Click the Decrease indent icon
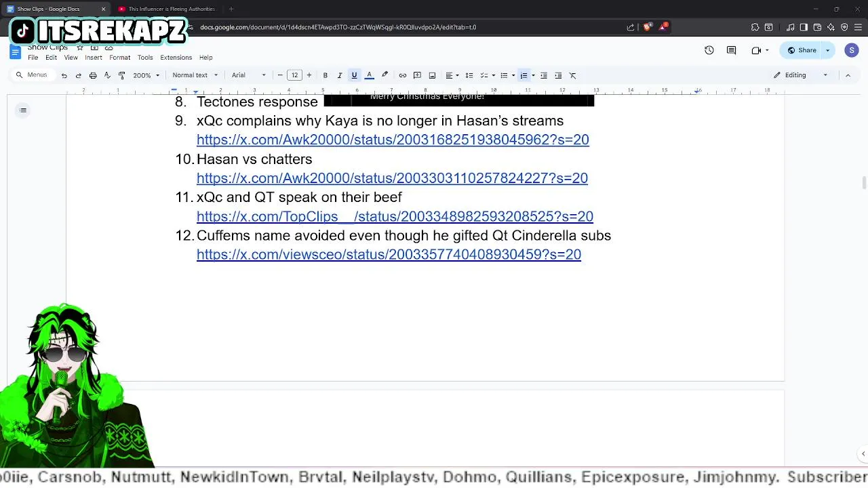 pos(544,75)
